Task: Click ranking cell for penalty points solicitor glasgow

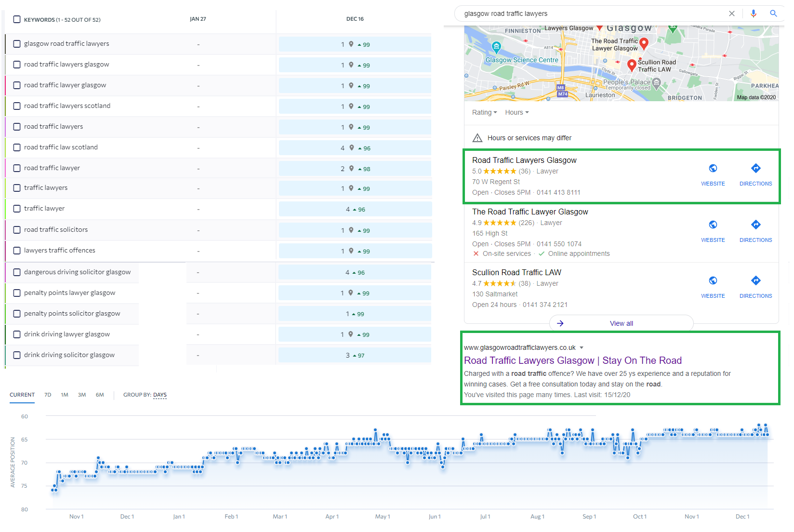Action: click(x=355, y=314)
